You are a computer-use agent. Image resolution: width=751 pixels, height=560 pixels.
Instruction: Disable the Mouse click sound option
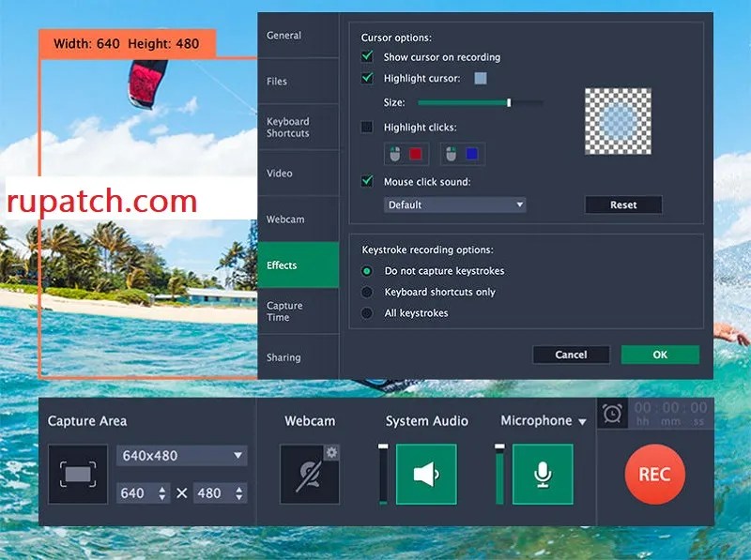point(367,183)
